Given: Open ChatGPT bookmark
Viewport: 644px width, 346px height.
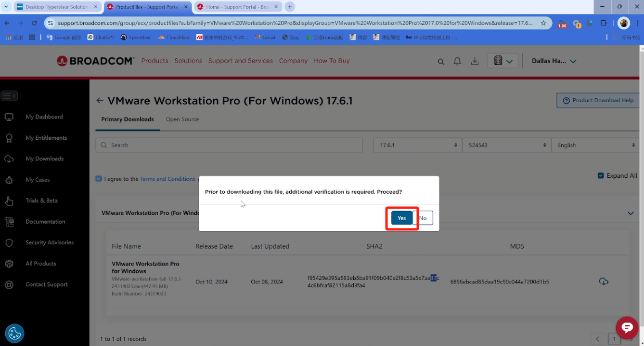Looking at the screenshot, I should click(101, 37).
